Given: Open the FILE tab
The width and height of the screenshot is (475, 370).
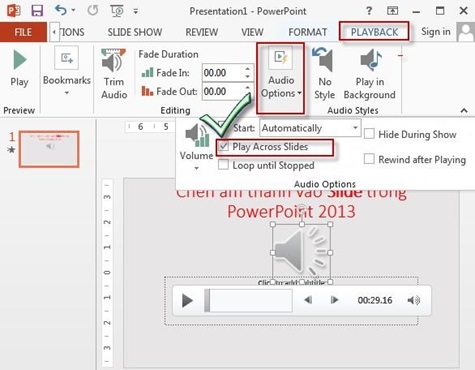Looking at the screenshot, I should coord(23,32).
